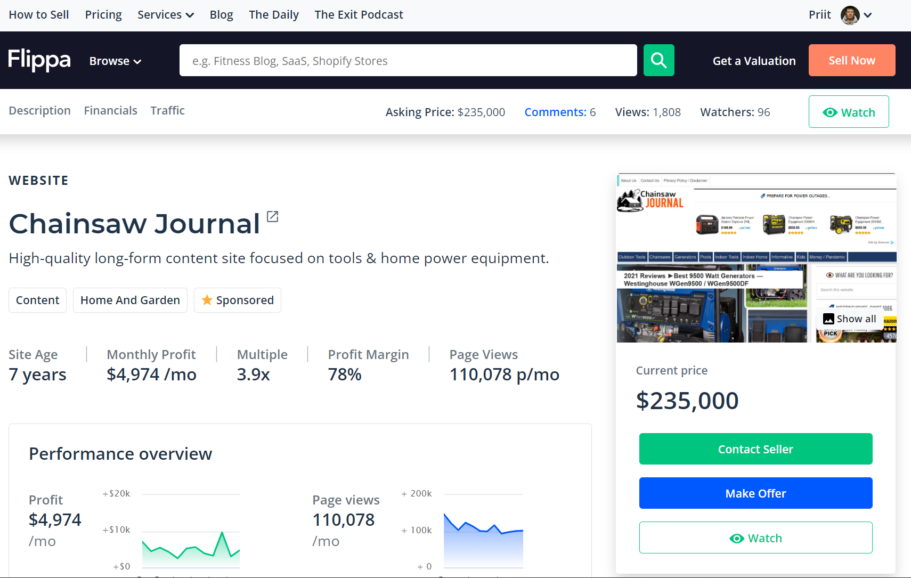Click the Contact Seller button
The width and height of the screenshot is (911, 578).
pyautogui.click(x=755, y=449)
